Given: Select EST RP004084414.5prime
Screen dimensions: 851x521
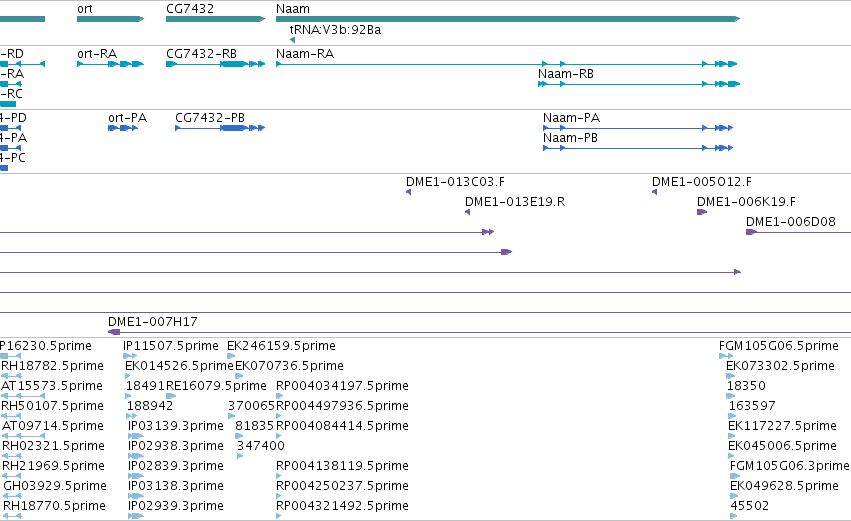Looking at the screenshot, I should tap(342, 426).
